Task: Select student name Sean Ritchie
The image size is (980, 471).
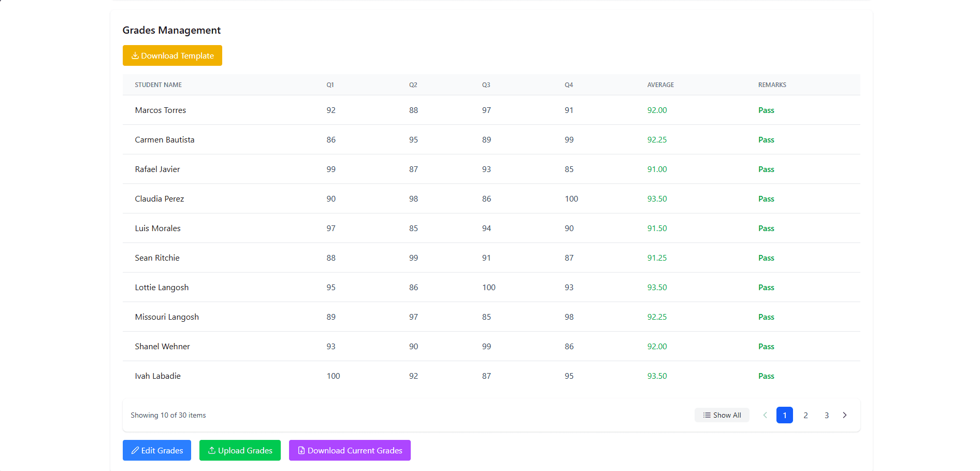Action: 157,258
